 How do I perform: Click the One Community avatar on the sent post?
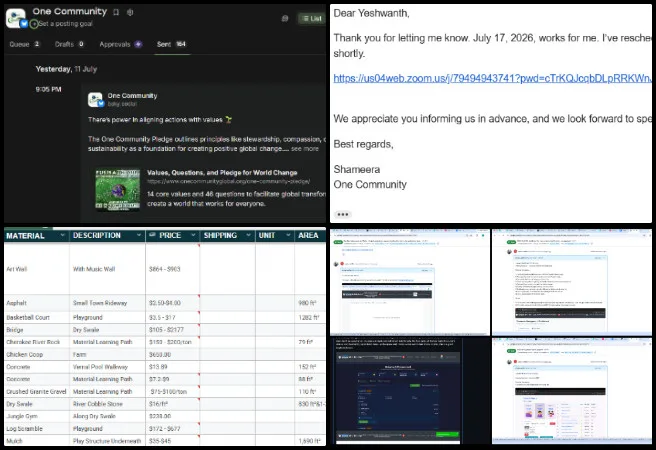click(x=95, y=100)
